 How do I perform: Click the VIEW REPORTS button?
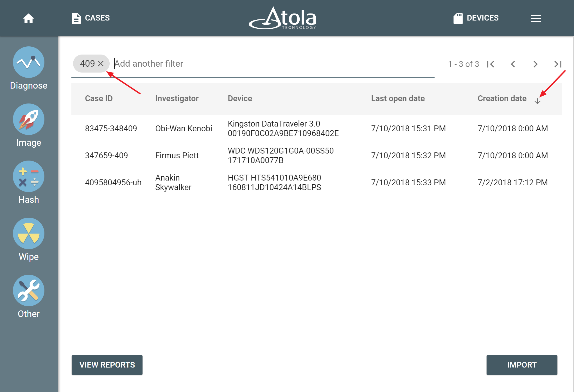107,365
